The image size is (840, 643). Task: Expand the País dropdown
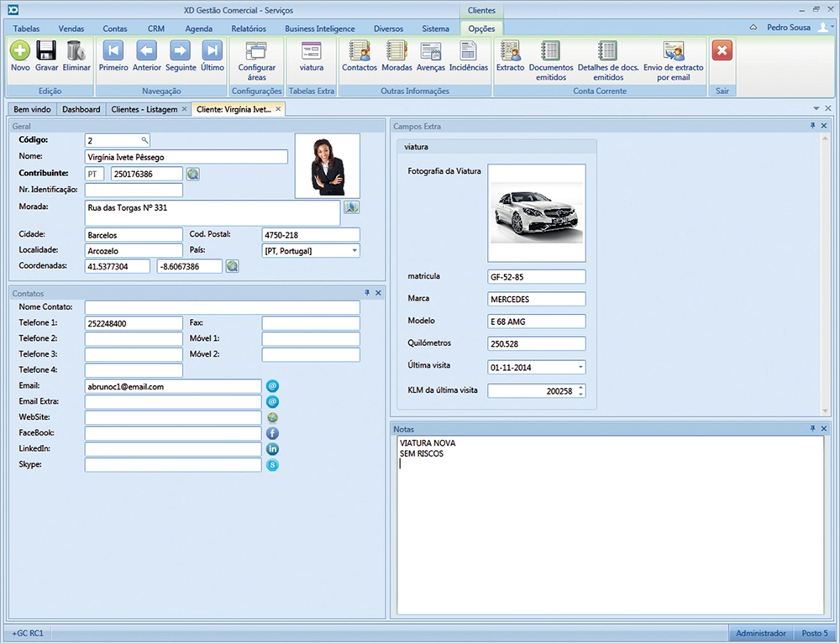point(354,251)
